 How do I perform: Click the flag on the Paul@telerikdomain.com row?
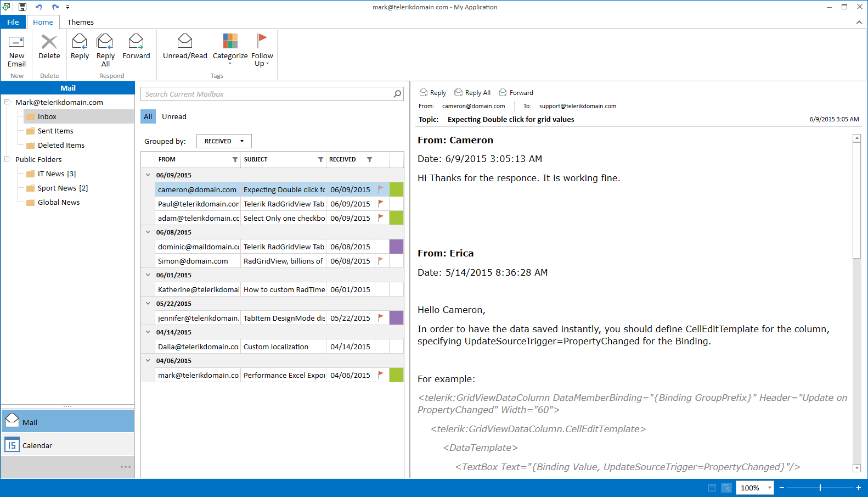[381, 204]
